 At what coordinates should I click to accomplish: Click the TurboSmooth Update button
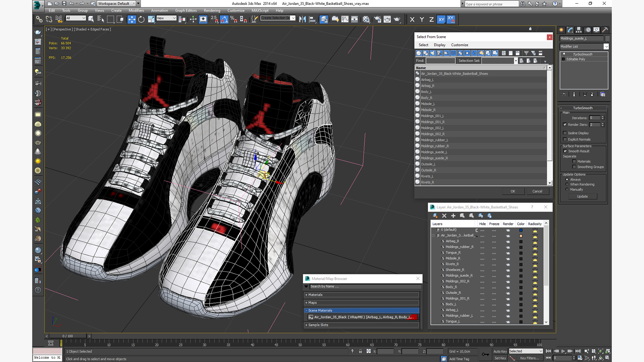pos(582,196)
